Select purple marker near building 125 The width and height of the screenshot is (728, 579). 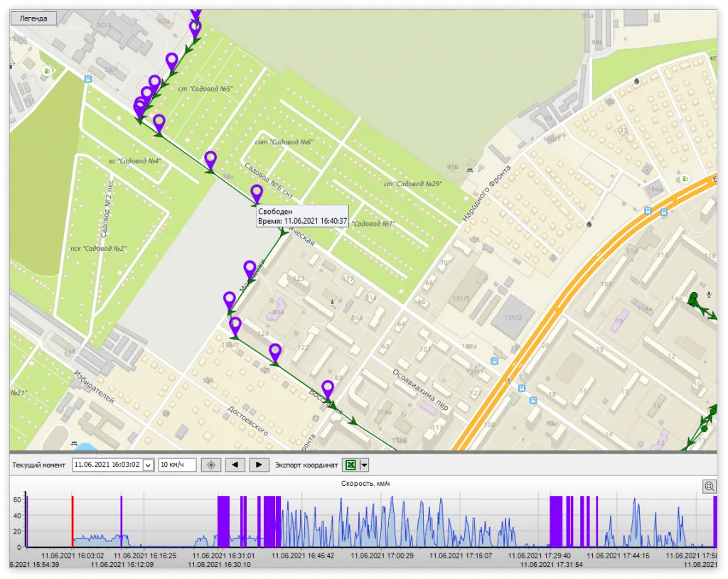[x=275, y=353]
